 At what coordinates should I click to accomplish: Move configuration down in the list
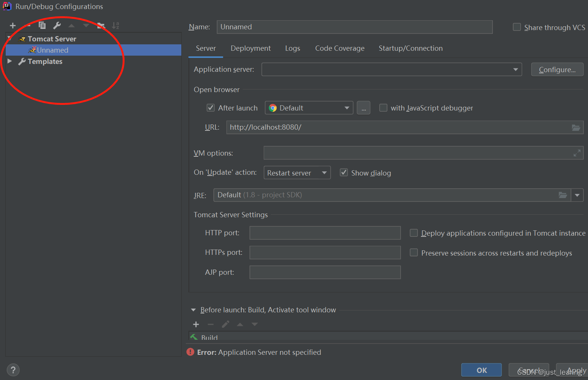[86, 26]
